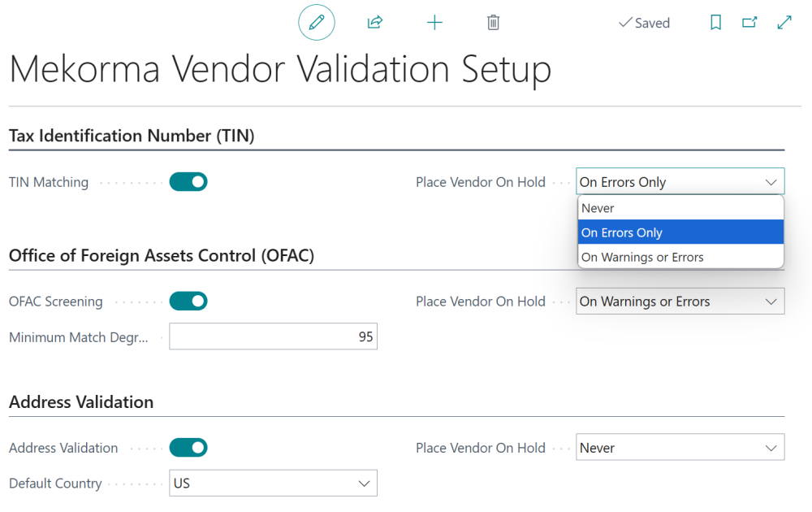Turn off OFAC Screening

point(188,301)
